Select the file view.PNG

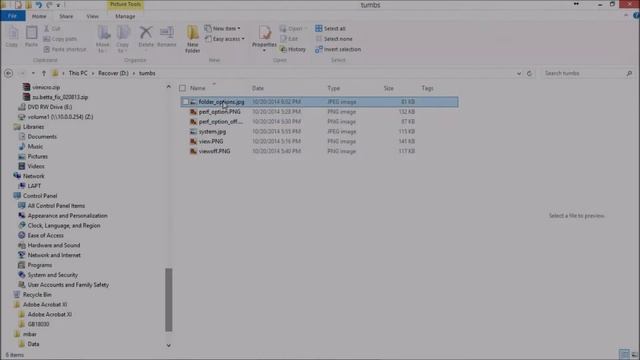click(211, 141)
